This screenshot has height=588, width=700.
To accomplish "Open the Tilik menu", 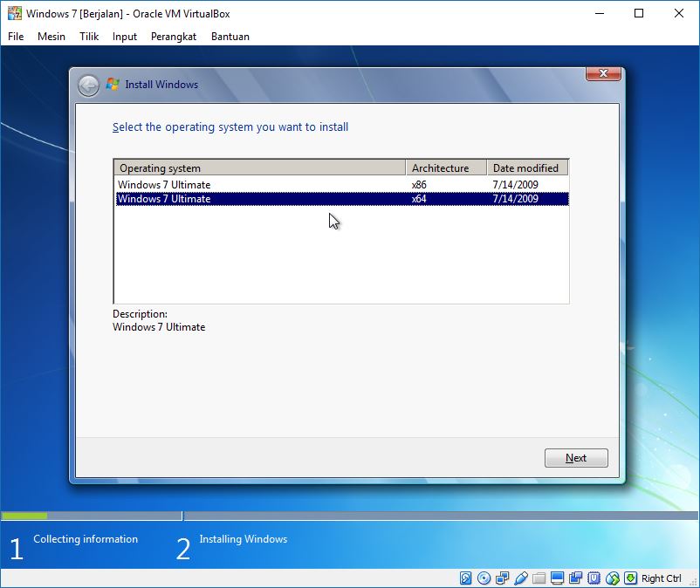I will (89, 37).
